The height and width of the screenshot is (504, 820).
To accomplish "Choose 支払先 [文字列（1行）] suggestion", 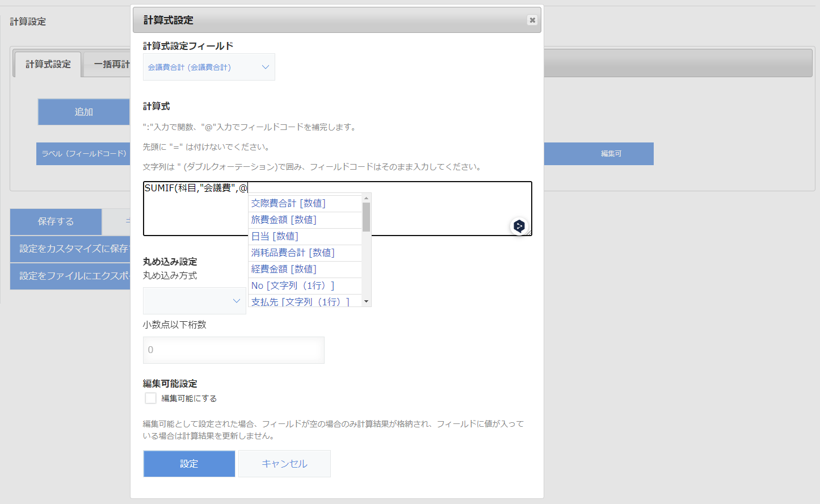I will pyautogui.click(x=300, y=301).
